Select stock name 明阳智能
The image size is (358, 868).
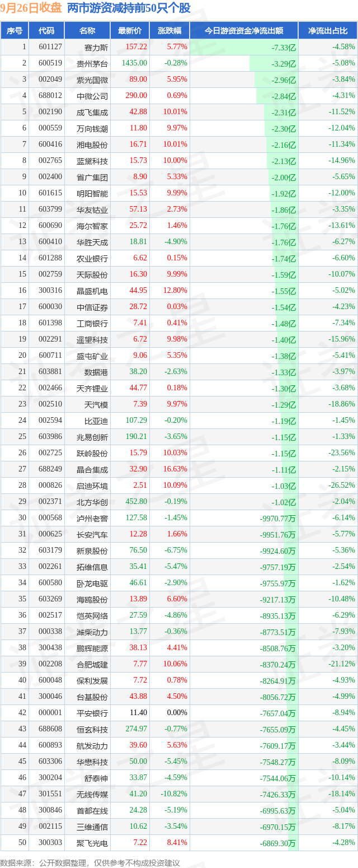pyautogui.click(x=93, y=193)
